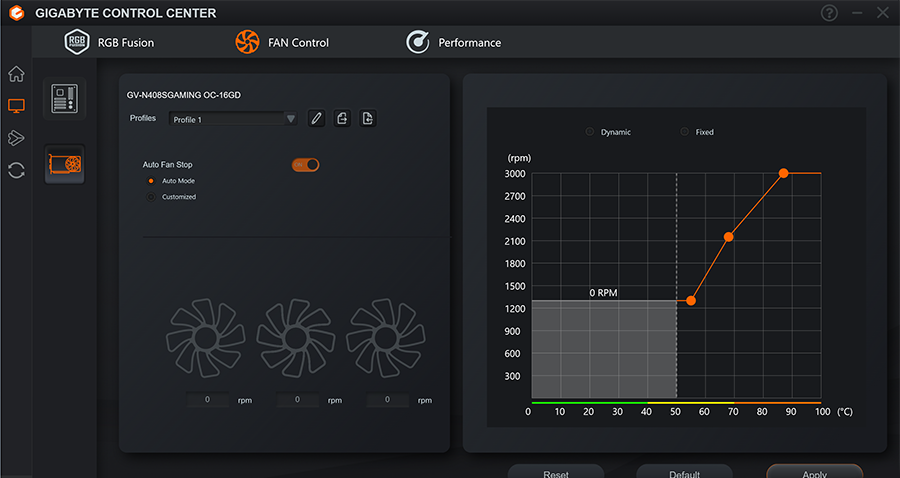Switch to the RGB Fusion tab
Image resolution: width=900 pixels, height=478 pixels.
[x=110, y=42]
